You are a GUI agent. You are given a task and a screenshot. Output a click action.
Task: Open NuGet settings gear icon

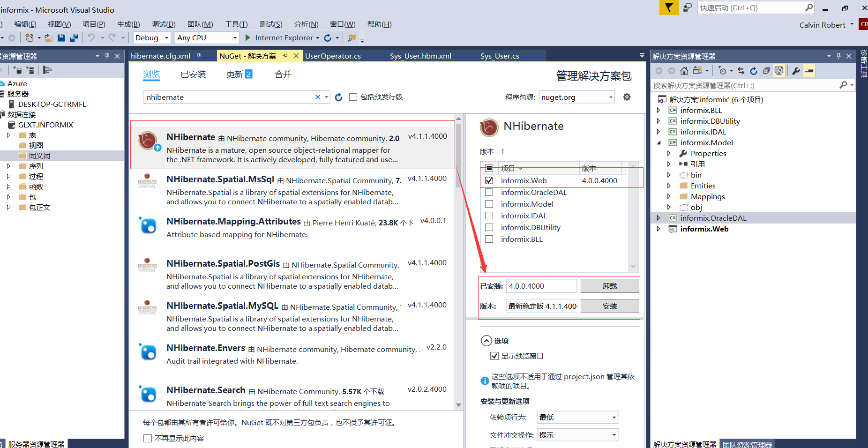[x=627, y=97]
